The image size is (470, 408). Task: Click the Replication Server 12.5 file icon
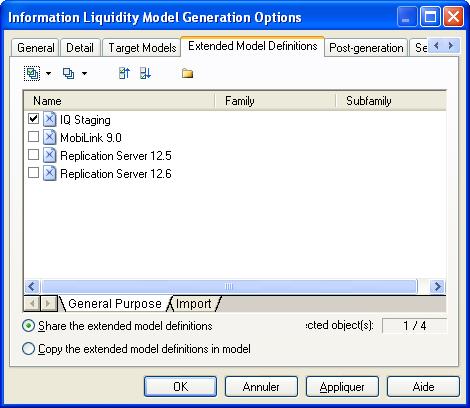50,155
